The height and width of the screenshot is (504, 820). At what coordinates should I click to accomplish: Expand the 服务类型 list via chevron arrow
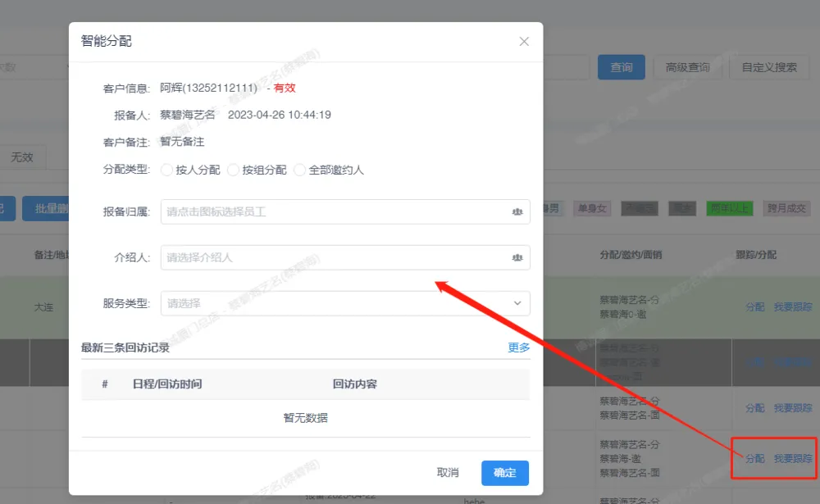pyautogui.click(x=517, y=303)
